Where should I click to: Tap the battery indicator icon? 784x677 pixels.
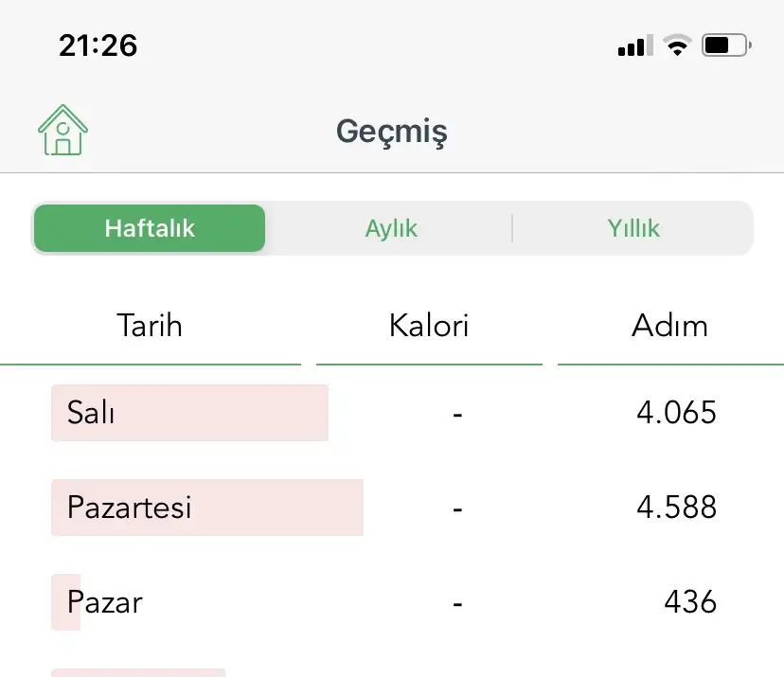click(726, 45)
